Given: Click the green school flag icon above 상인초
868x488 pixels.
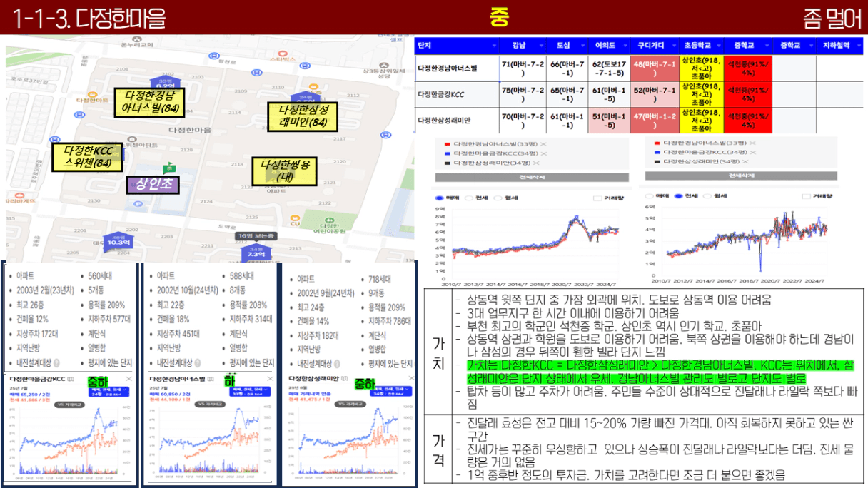Looking at the screenshot, I should pyautogui.click(x=170, y=168).
